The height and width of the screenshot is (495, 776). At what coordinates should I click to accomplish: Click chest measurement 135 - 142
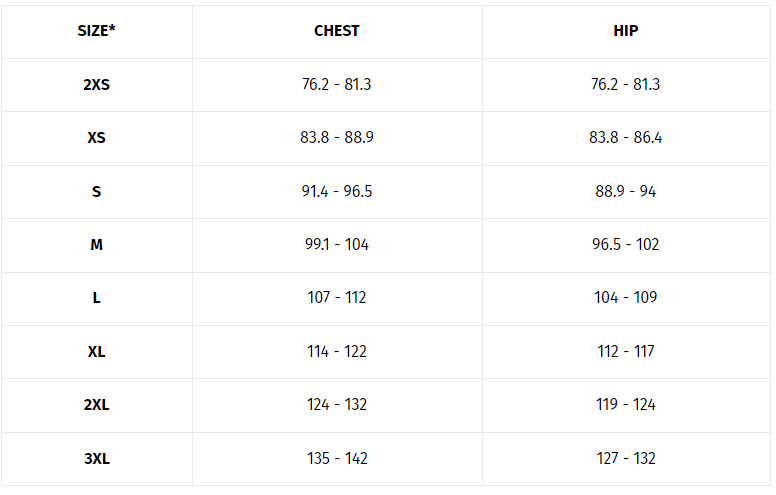coord(337,459)
